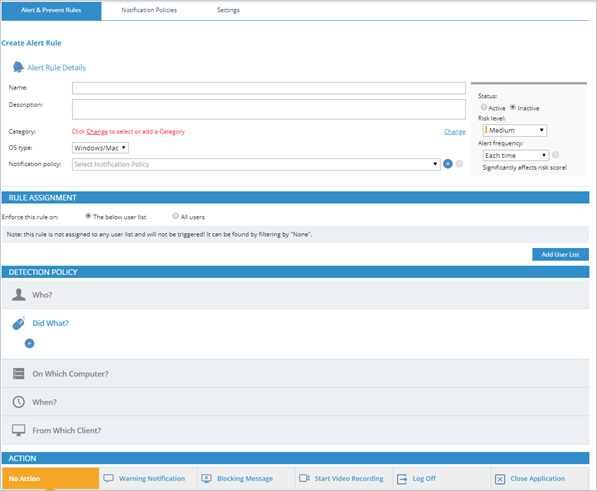This screenshot has height=491, width=597.
Task: Click the When clock icon
Action: (x=19, y=402)
